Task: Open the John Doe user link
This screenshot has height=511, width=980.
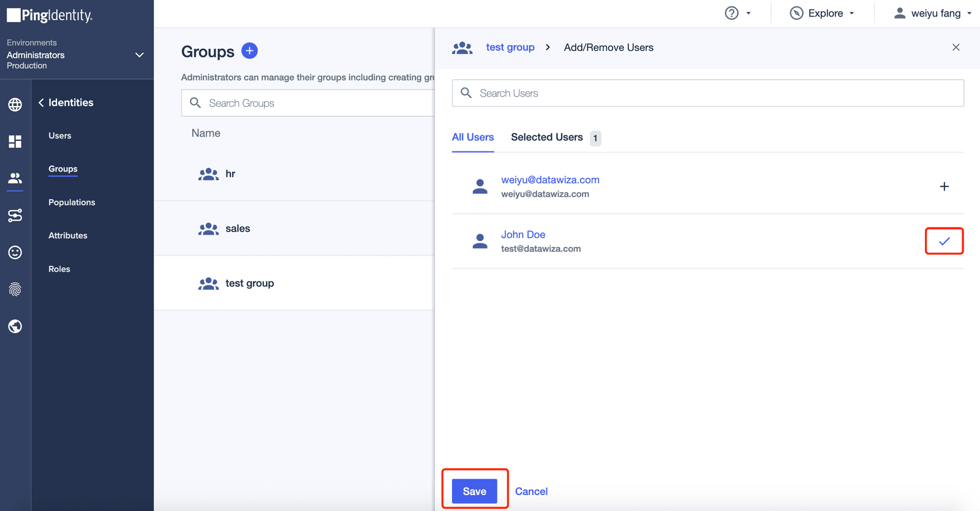Action: (x=523, y=235)
